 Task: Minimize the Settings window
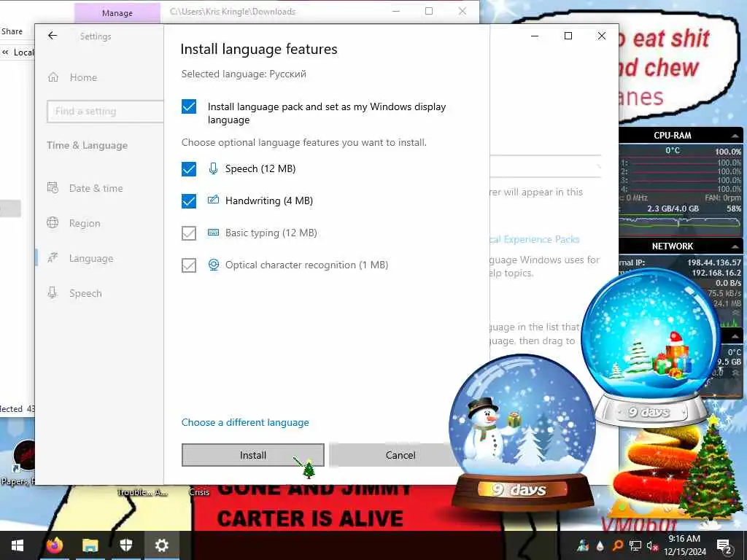point(535,36)
